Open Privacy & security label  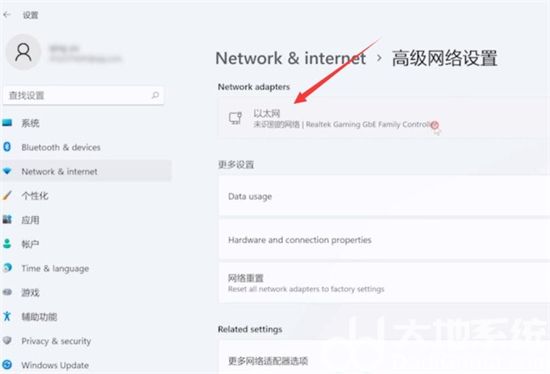pyautogui.click(x=56, y=341)
